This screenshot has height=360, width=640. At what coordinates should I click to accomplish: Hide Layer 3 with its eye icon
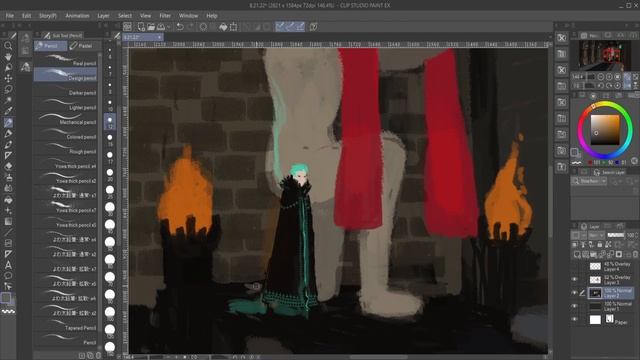574,280
